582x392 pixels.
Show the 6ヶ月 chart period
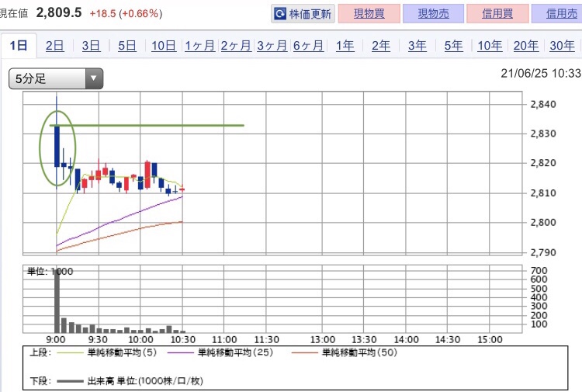308,46
